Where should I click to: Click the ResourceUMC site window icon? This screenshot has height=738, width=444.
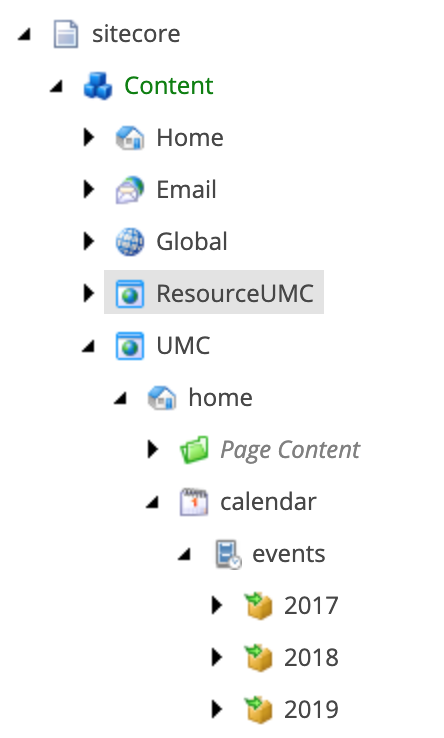(129, 294)
